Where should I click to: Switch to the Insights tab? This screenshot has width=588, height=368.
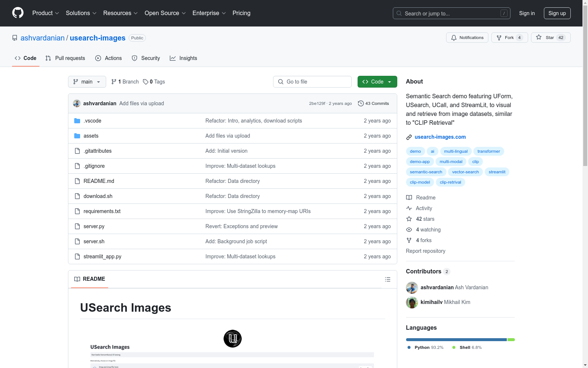(x=183, y=58)
